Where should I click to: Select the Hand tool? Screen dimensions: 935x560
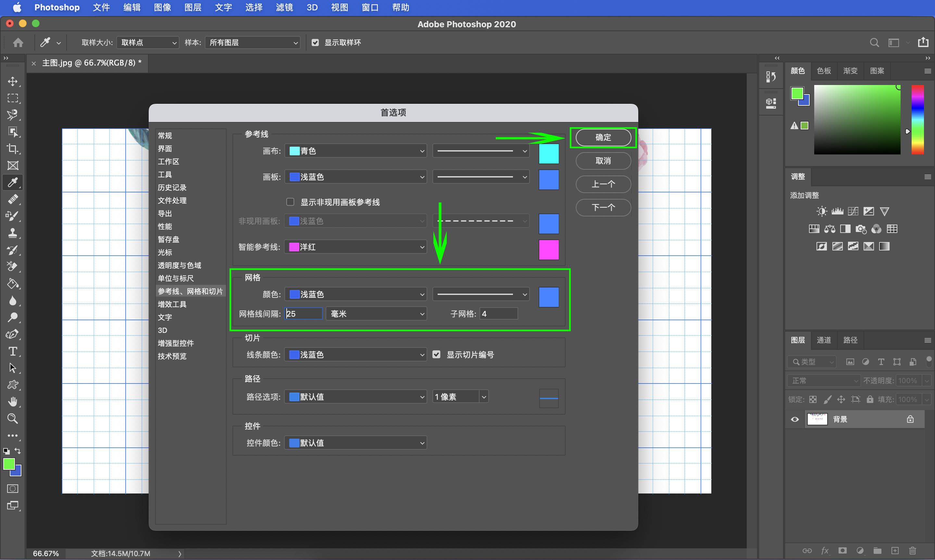(13, 401)
